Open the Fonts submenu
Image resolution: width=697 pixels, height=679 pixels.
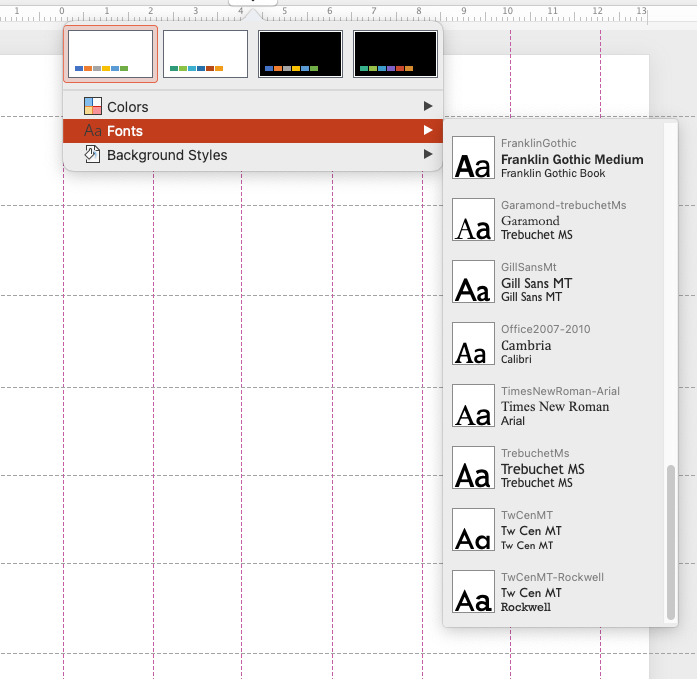253,131
